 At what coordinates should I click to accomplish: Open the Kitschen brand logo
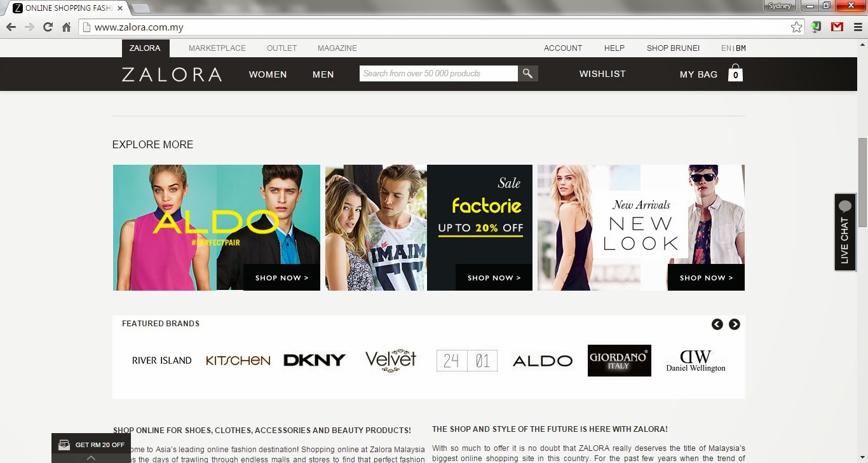238,361
